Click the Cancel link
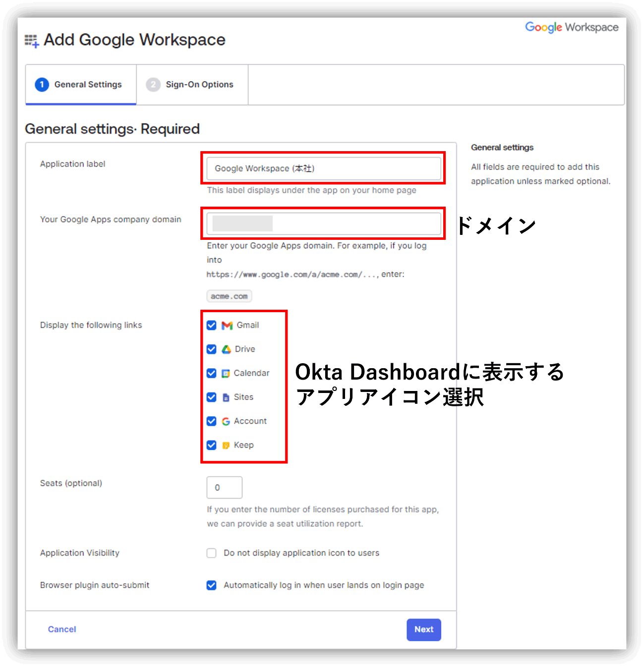644x667 pixels. (62, 629)
